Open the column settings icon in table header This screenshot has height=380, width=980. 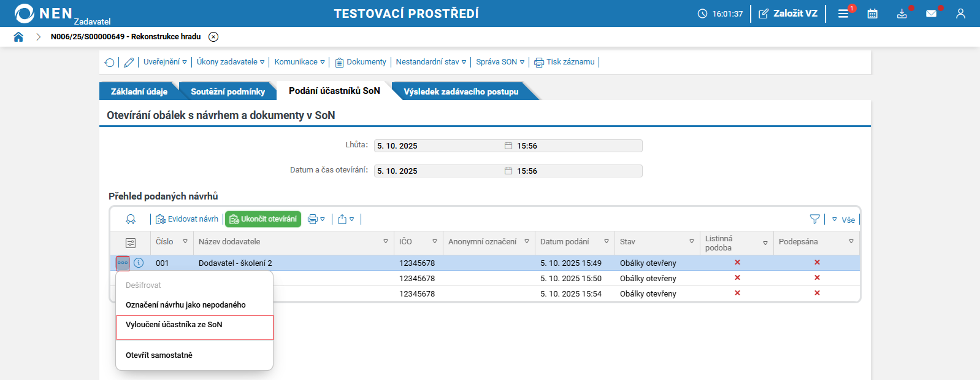[131, 243]
